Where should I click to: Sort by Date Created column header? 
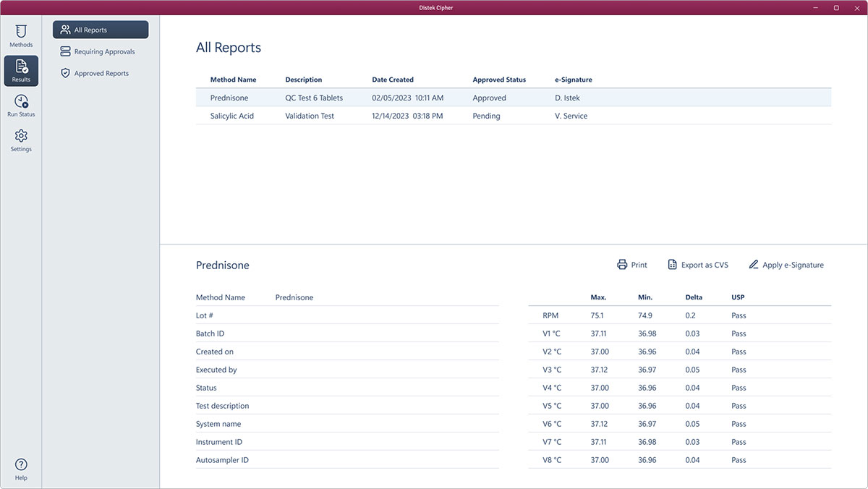click(x=393, y=80)
